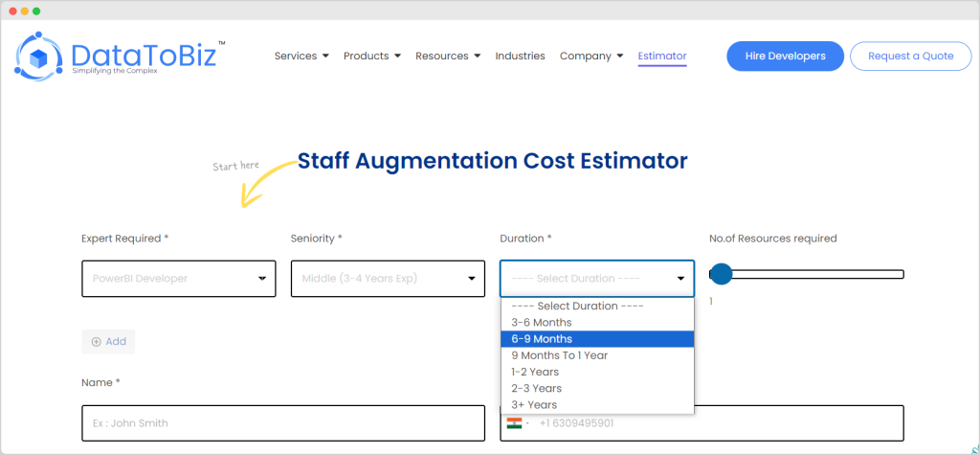Click the red close window dot

[13, 11]
